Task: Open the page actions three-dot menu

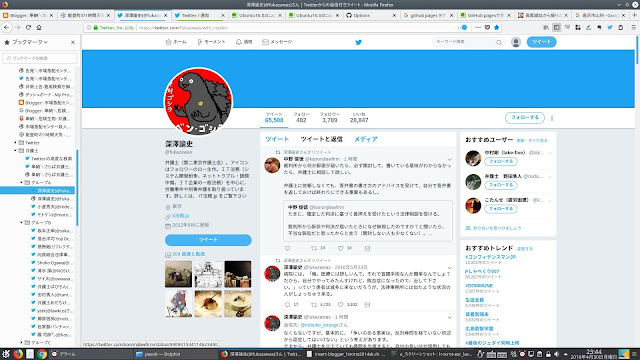Action: 478,27
